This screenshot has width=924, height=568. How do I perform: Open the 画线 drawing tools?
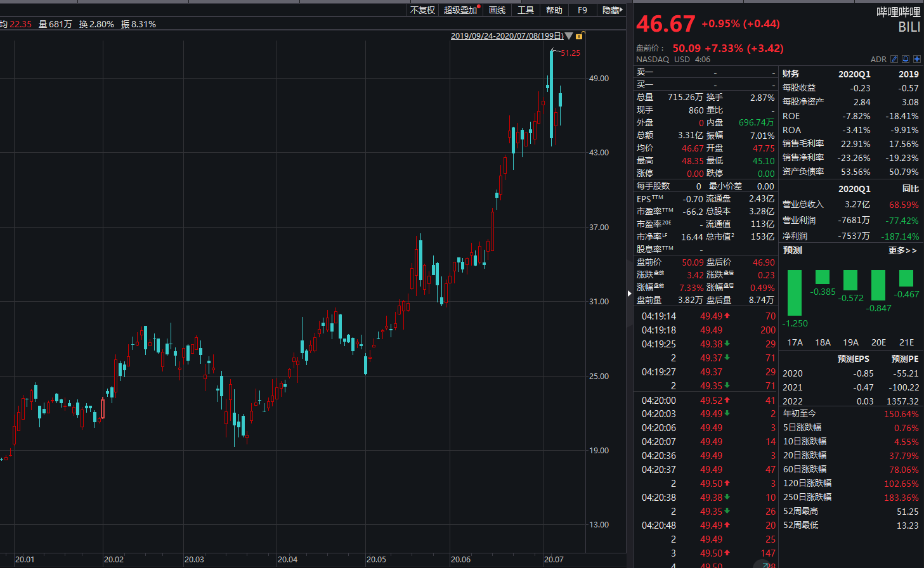[497, 10]
